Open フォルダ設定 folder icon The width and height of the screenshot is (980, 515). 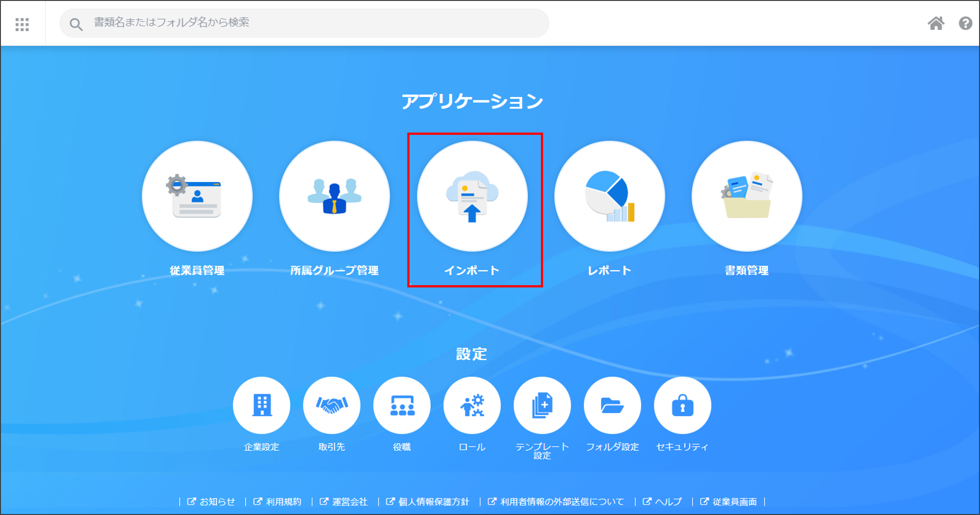click(x=612, y=405)
